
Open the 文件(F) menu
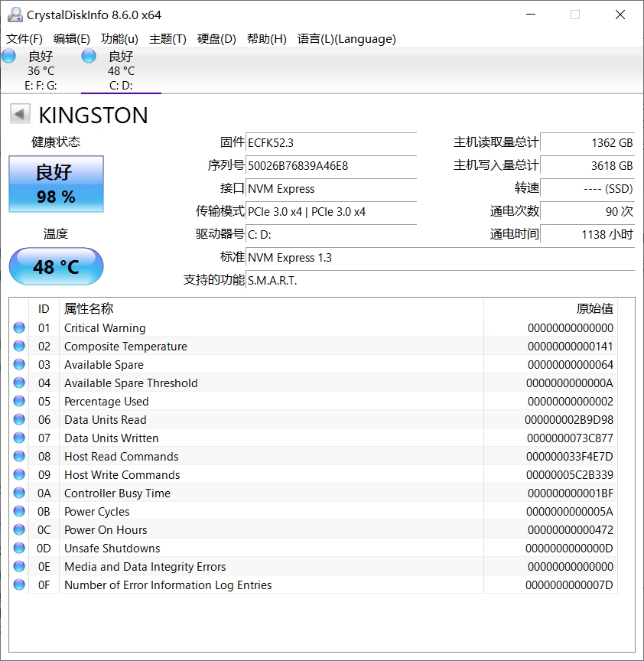point(24,39)
